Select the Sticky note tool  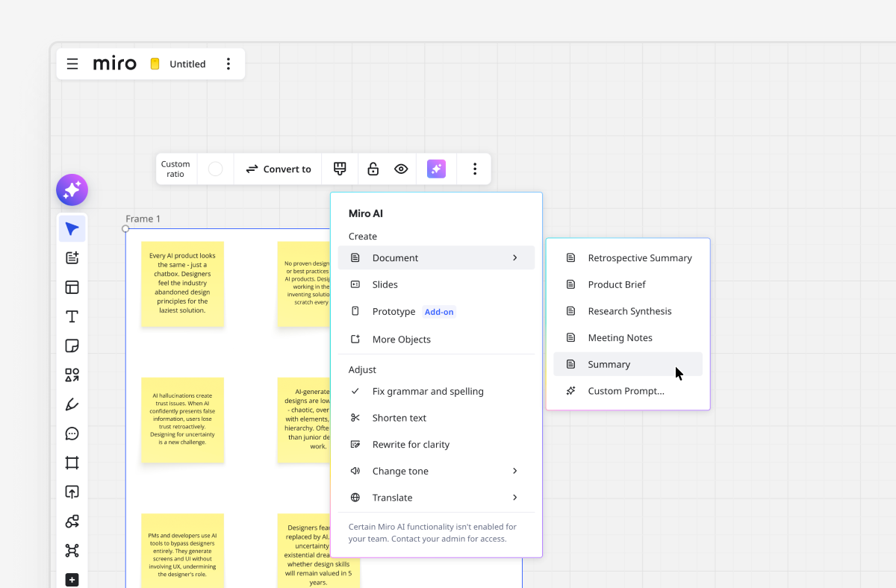(72, 345)
